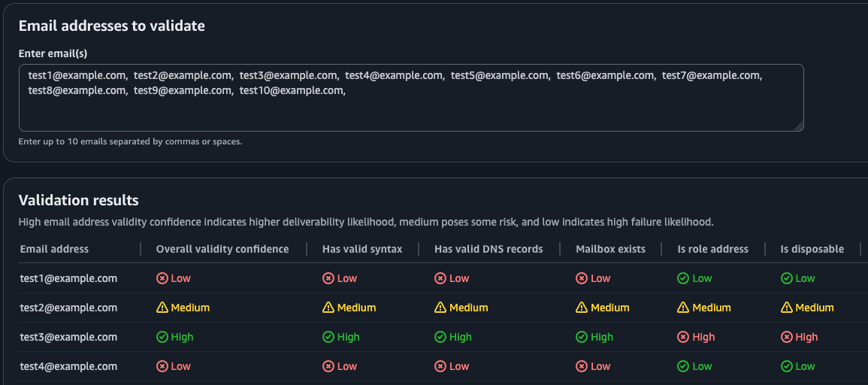Click the resize handle of the email text area
This screenshot has height=385, width=868.
pos(799,126)
